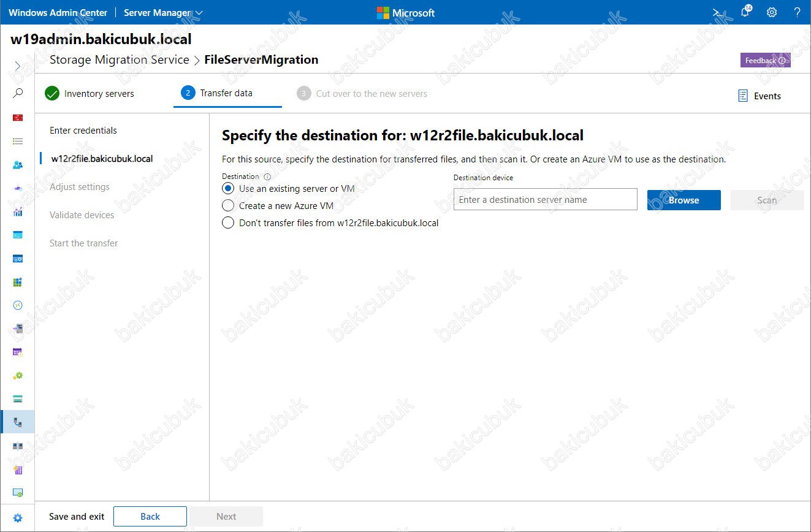Image resolution: width=811 pixels, height=532 pixels.
Task: Open header settings gear icon
Action: pos(772,12)
